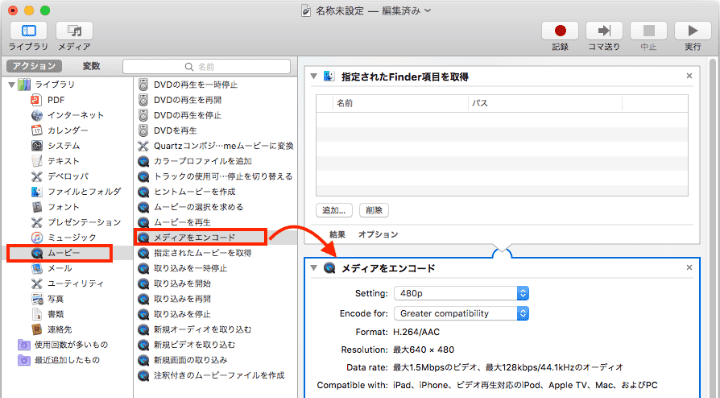The width and height of the screenshot is (720, 398).
Task: Click the 名前 search field
Action: coord(206,67)
